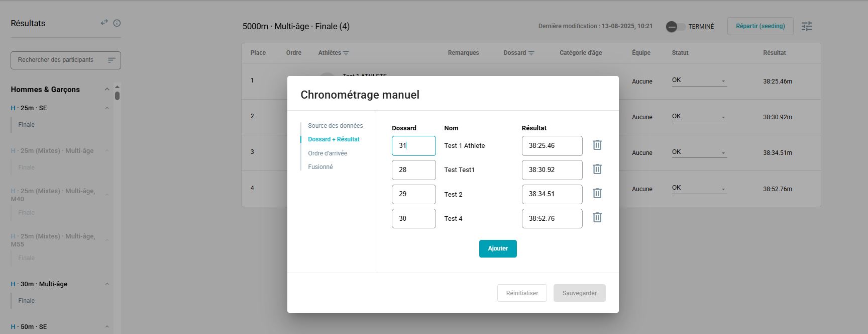
Task: Open Finale under H · 30m · Multi-âge
Action: 27,301
